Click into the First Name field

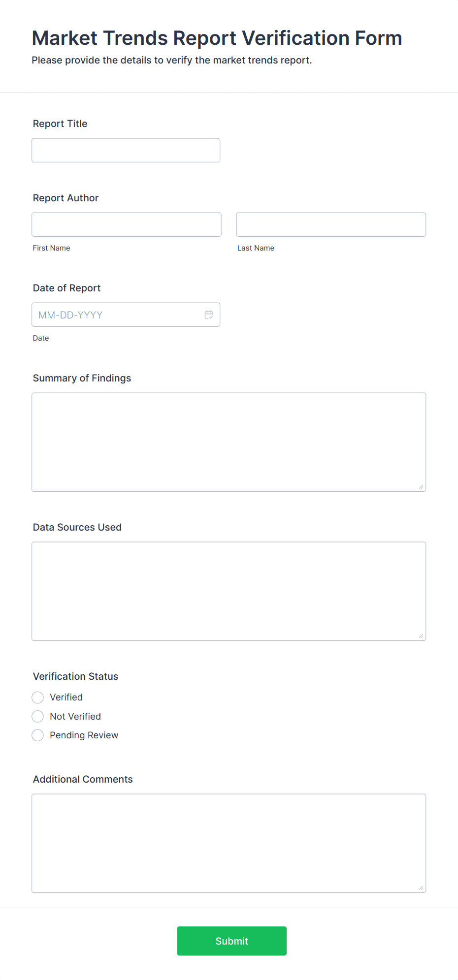pyautogui.click(x=127, y=224)
